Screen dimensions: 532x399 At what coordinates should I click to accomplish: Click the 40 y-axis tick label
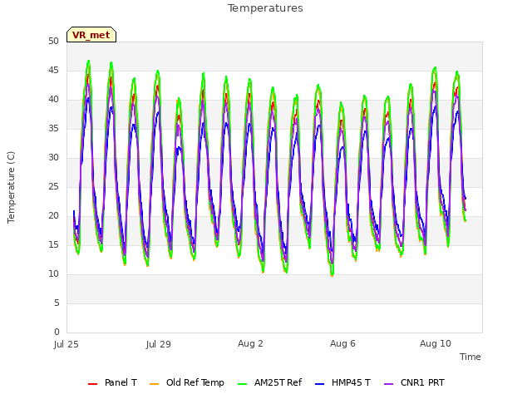point(53,100)
